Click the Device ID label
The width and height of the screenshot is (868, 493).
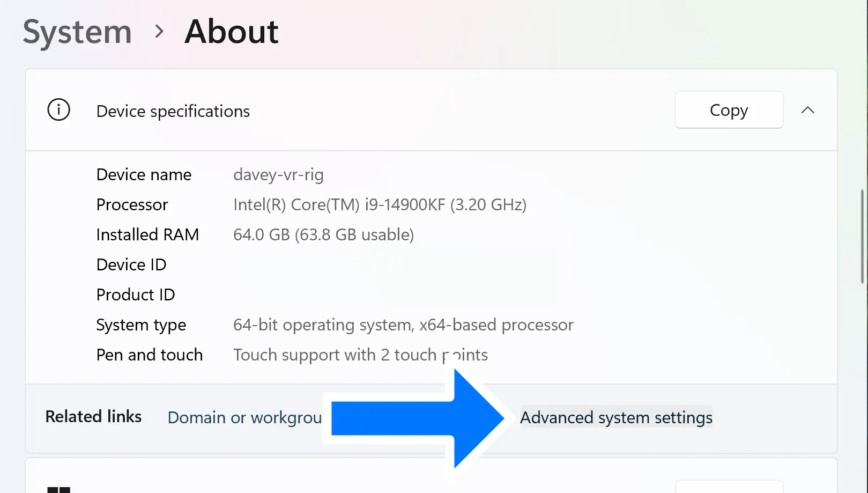coord(131,264)
